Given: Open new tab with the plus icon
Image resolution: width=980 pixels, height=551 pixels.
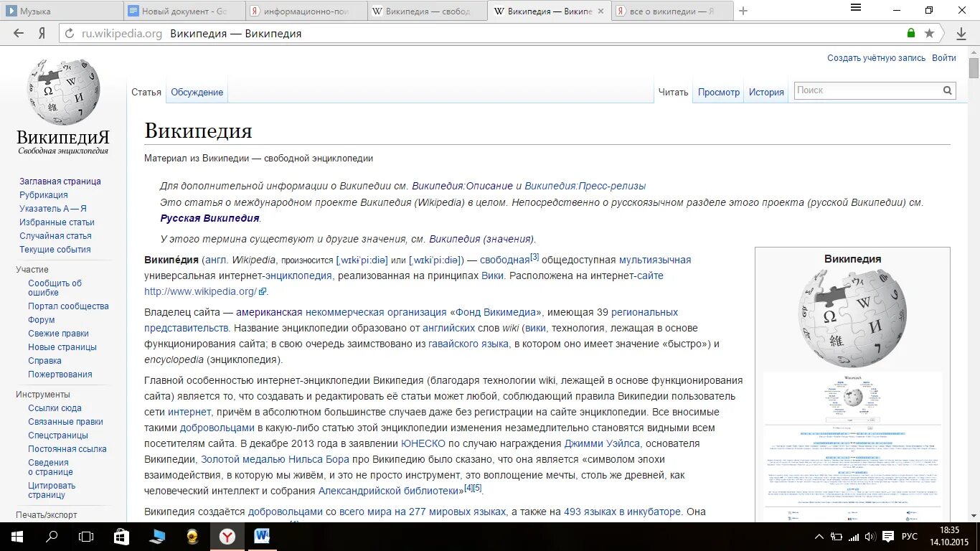Looking at the screenshot, I should pos(743,11).
